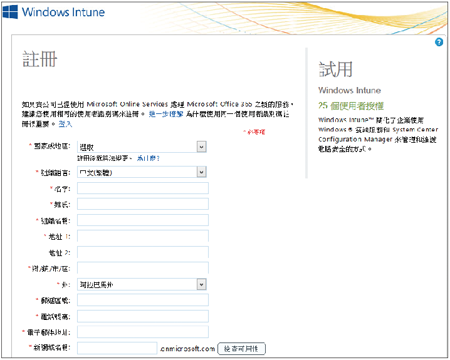
Task: Click the 試用 heading in the side panel
Action: (336, 69)
